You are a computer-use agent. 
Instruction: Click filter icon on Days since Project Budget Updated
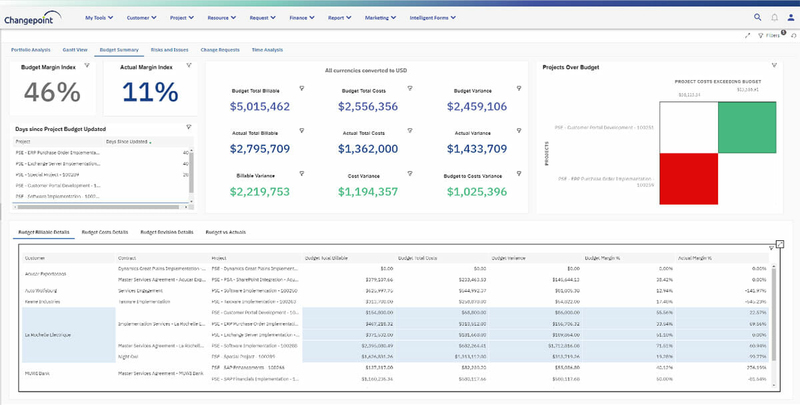point(189,127)
